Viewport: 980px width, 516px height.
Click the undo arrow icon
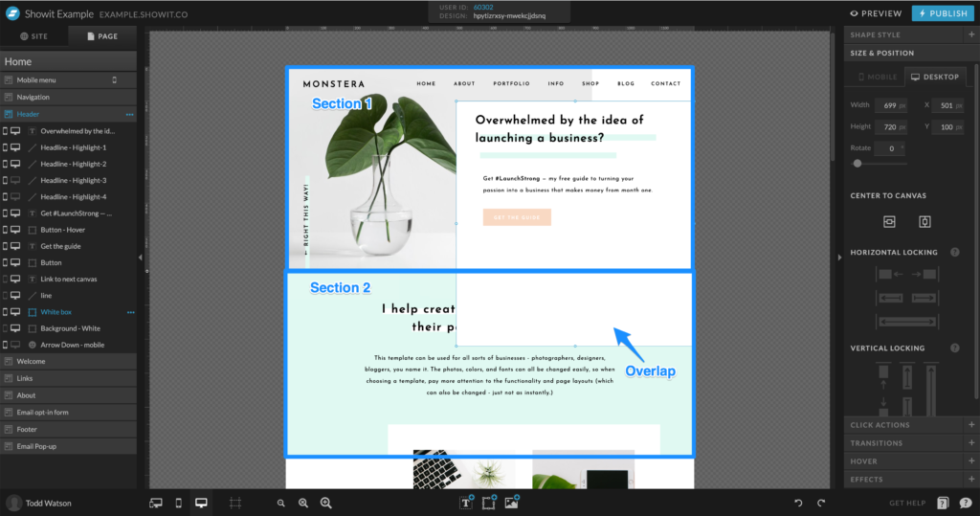click(798, 503)
